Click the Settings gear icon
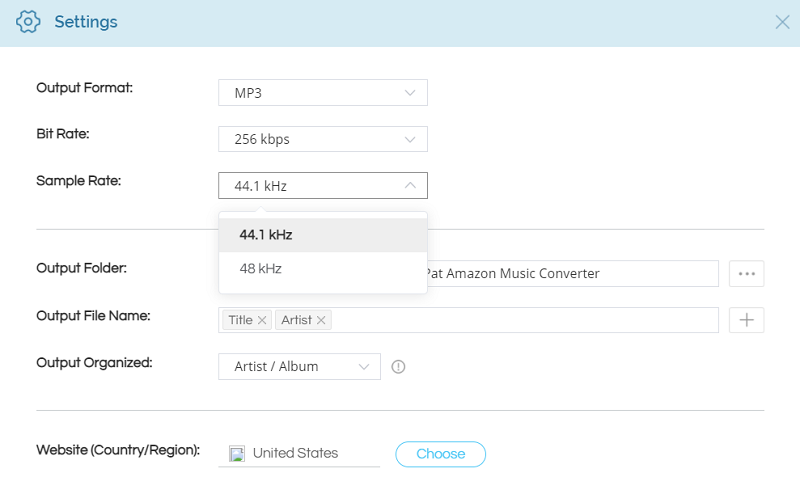 (x=28, y=21)
